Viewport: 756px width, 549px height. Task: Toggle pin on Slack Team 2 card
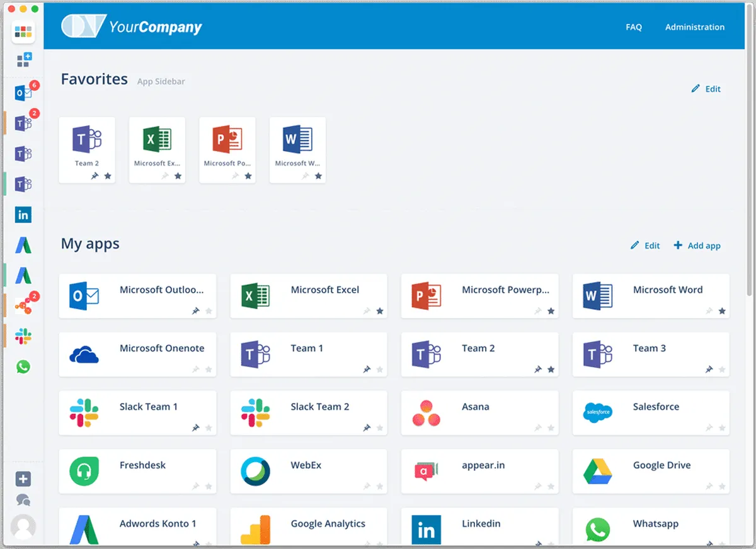tap(367, 428)
